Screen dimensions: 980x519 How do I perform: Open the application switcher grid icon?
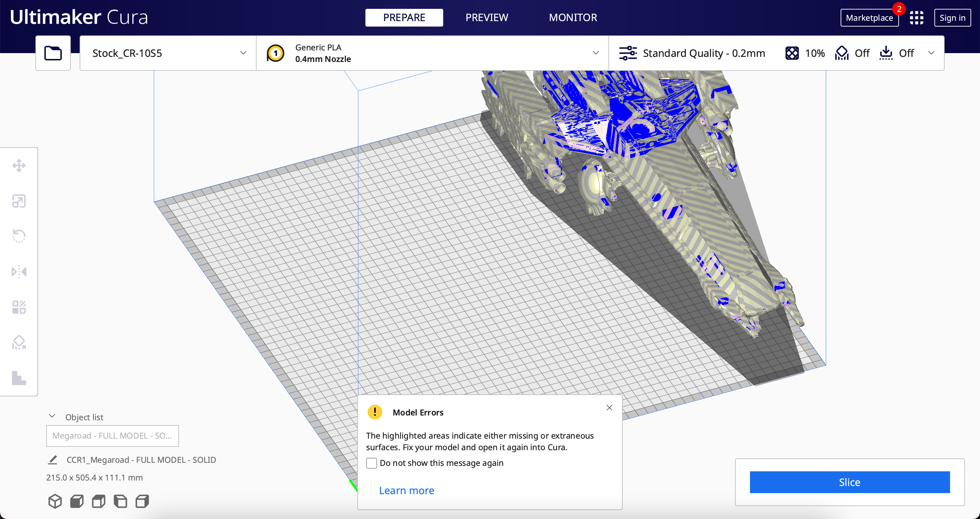(916, 17)
